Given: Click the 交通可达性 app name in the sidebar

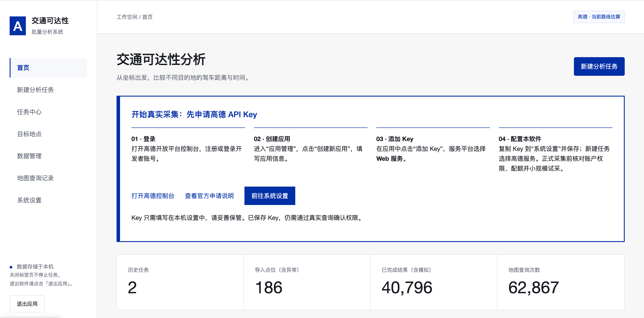Looking at the screenshot, I should pyautogui.click(x=50, y=21).
